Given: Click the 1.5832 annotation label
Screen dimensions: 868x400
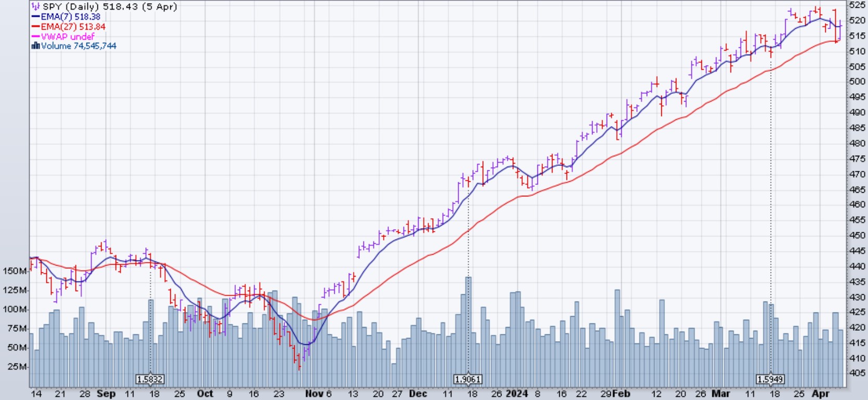Looking at the screenshot, I should pyautogui.click(x=150, y=379).
